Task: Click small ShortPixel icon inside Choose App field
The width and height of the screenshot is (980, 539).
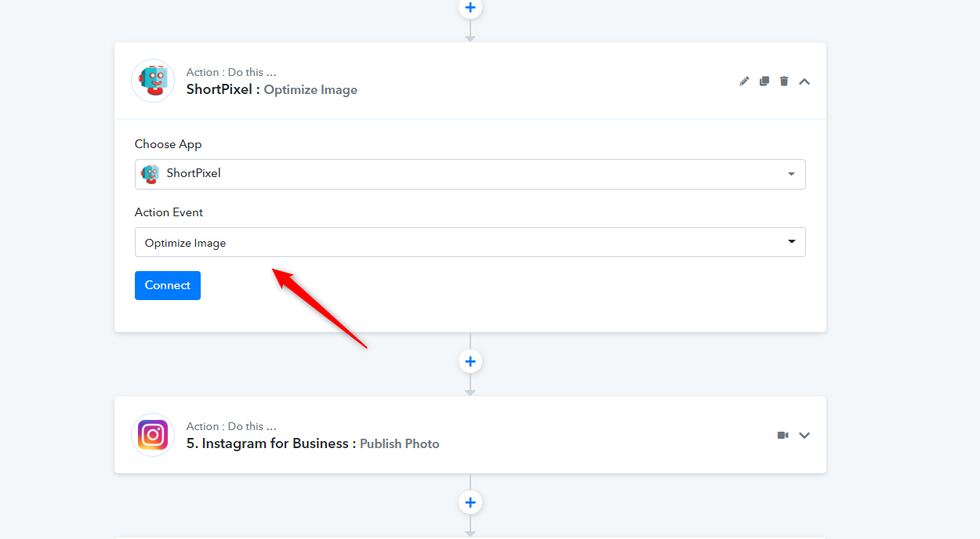Action: tap(150, 174)
